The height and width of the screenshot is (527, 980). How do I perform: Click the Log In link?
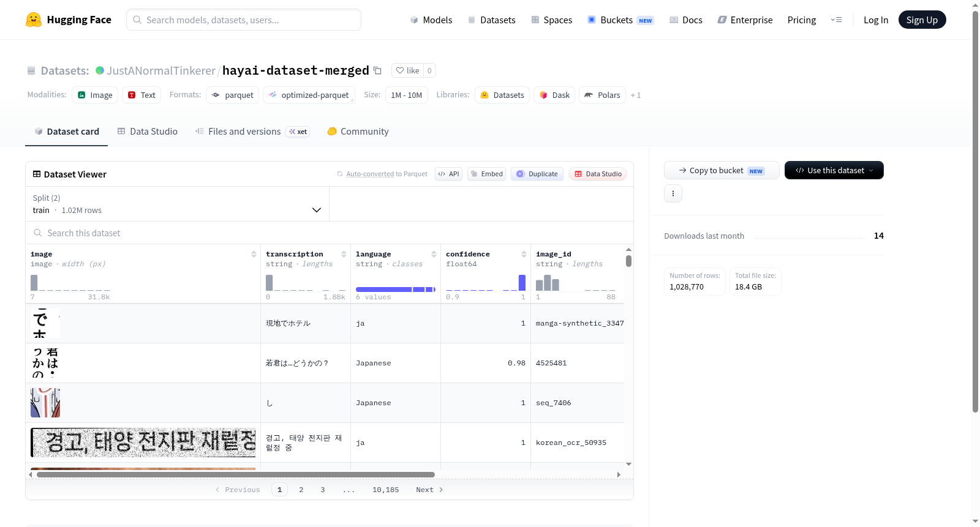876,20
